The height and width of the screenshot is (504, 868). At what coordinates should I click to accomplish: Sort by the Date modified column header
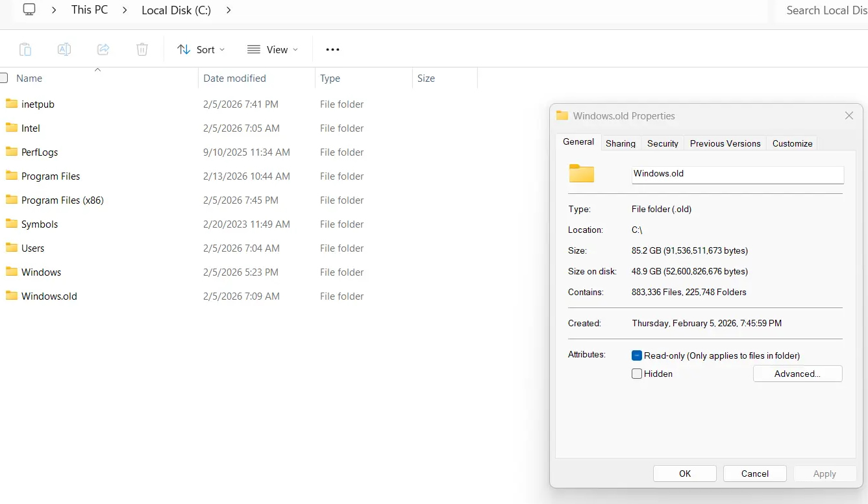tap(234, 78)
